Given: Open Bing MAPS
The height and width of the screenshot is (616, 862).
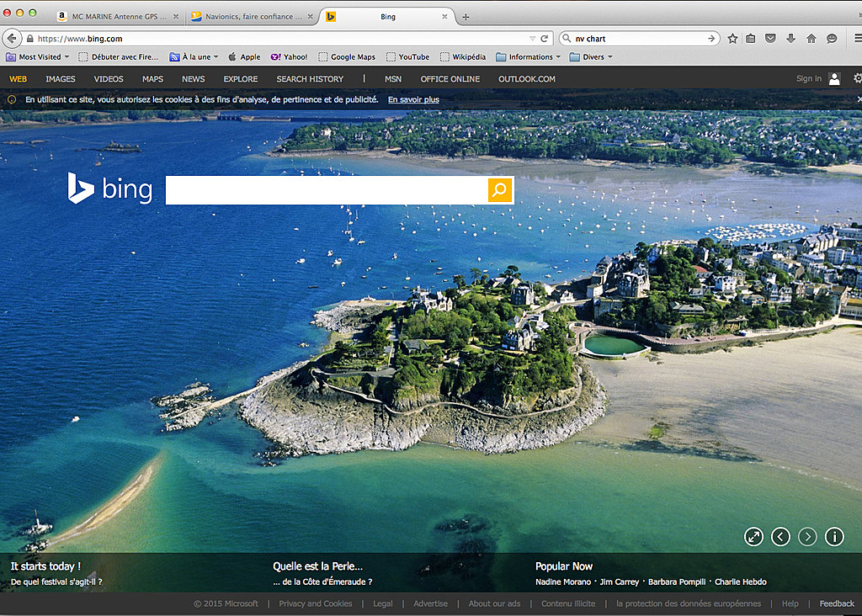Looking at the screenshot, I should coord(152,79).
